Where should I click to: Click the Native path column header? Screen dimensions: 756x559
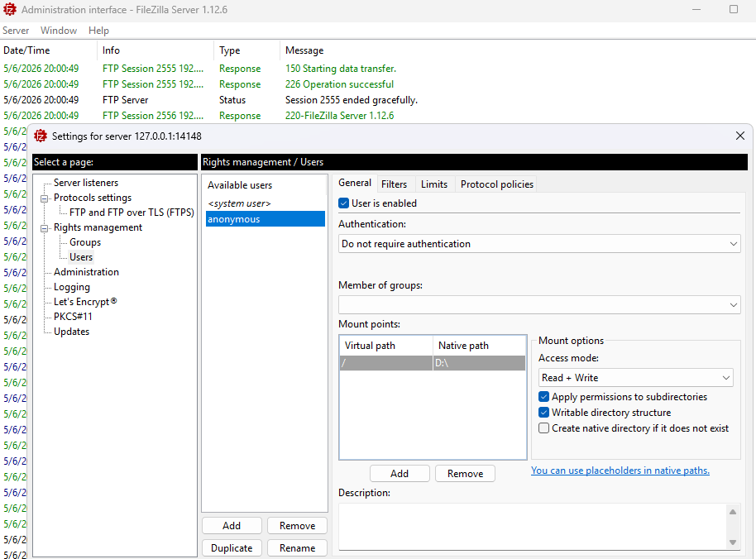[479, 346]
